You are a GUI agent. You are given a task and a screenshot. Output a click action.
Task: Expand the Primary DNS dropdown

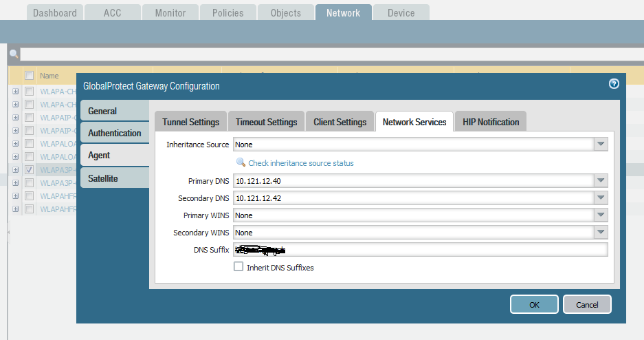tap(601, 180)
